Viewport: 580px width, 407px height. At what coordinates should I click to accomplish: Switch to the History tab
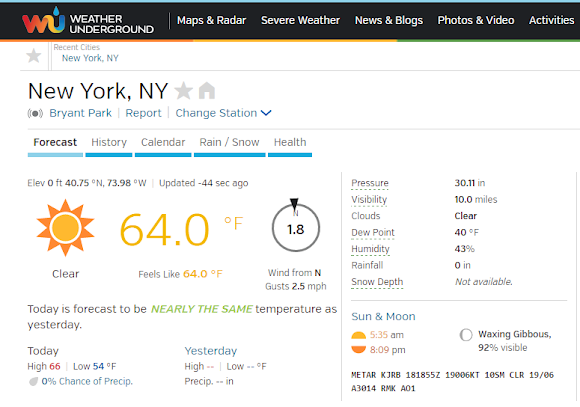(109, 142)
